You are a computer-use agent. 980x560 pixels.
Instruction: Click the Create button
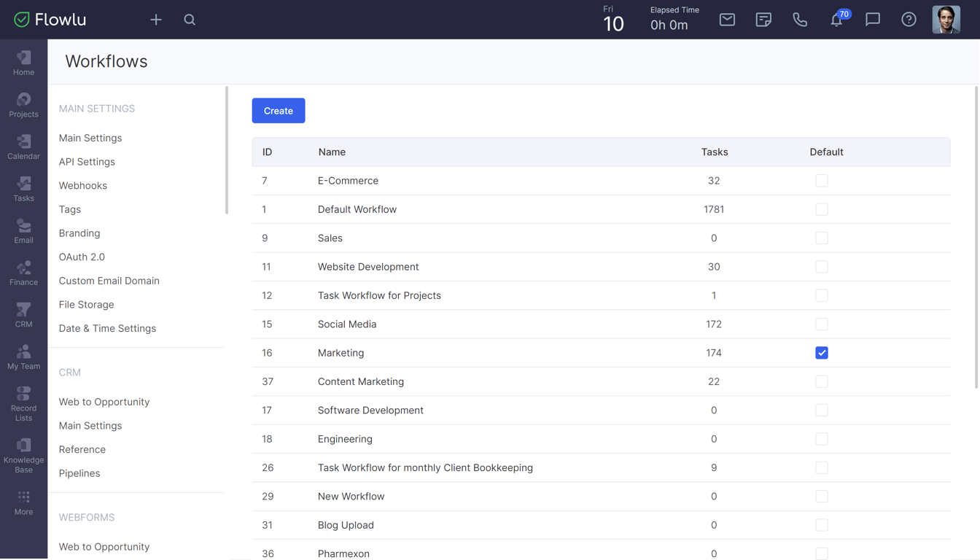click(x=279, y=111)
